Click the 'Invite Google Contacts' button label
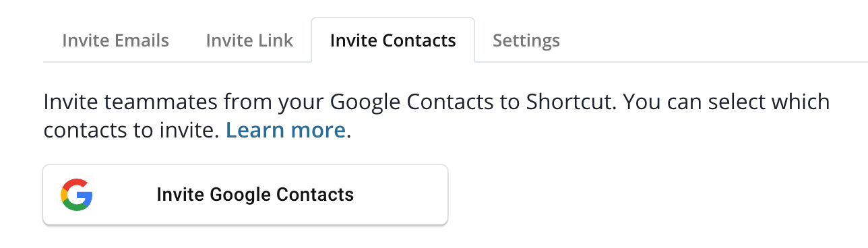This screenshot has width=868, height=248. pos(255,195)
